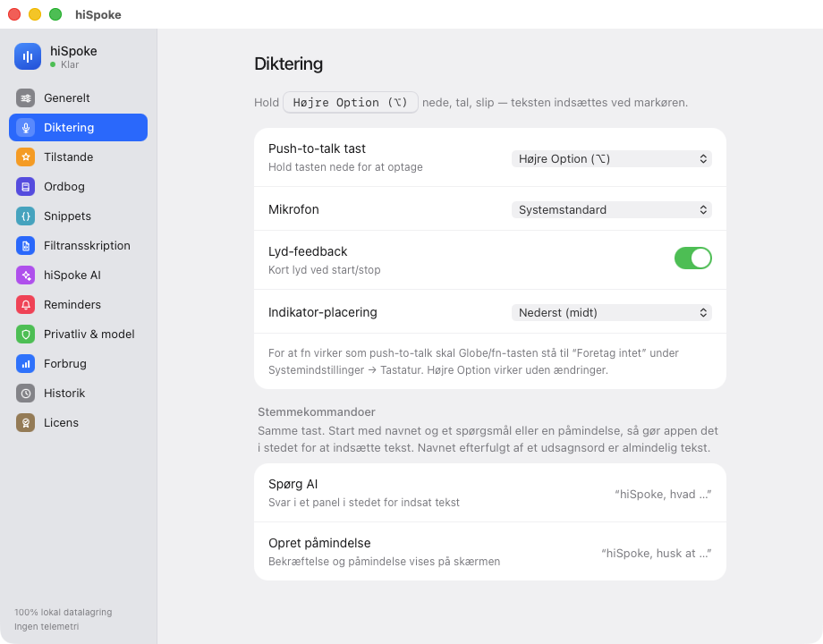Click the "hiSpoke, hvad ..." example phrase
The image size is (823, 644).
click(663, 495)
